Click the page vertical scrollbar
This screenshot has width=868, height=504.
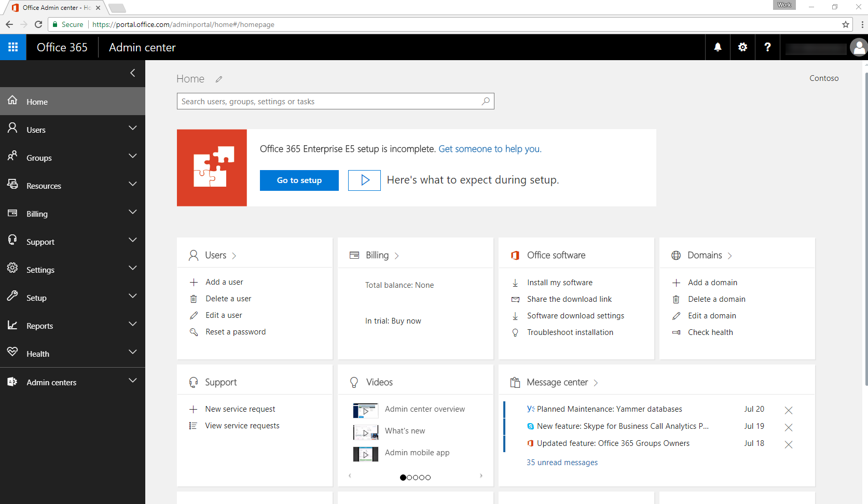coord(866,228)
